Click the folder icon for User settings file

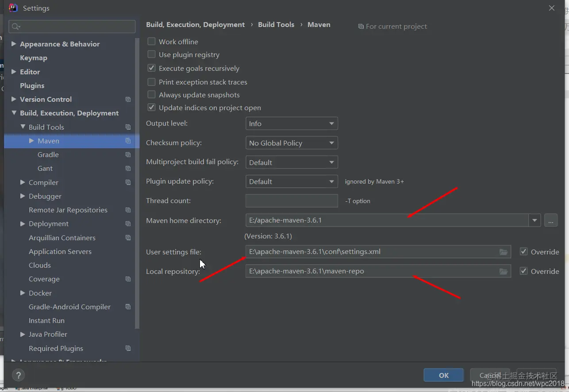click(x=504, y=252)
